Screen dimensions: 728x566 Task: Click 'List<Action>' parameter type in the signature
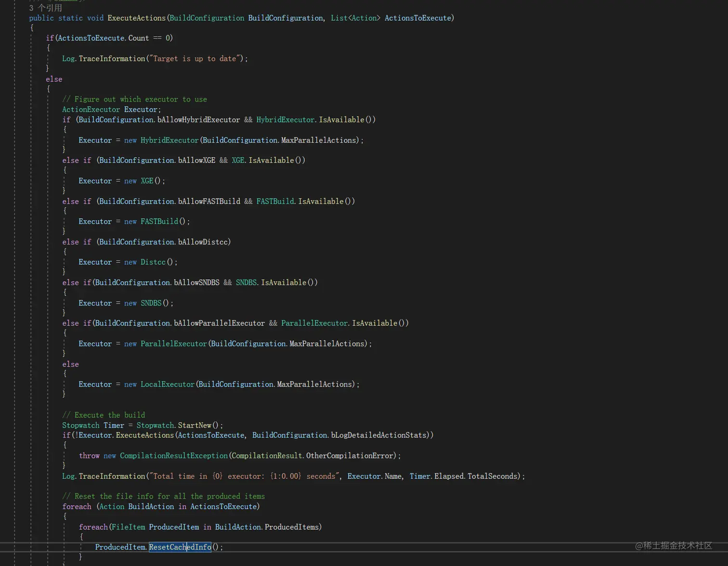[x=355, y=18]
